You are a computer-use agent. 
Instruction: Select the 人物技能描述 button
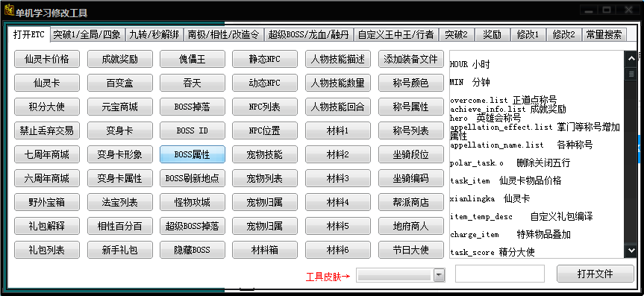337,59
